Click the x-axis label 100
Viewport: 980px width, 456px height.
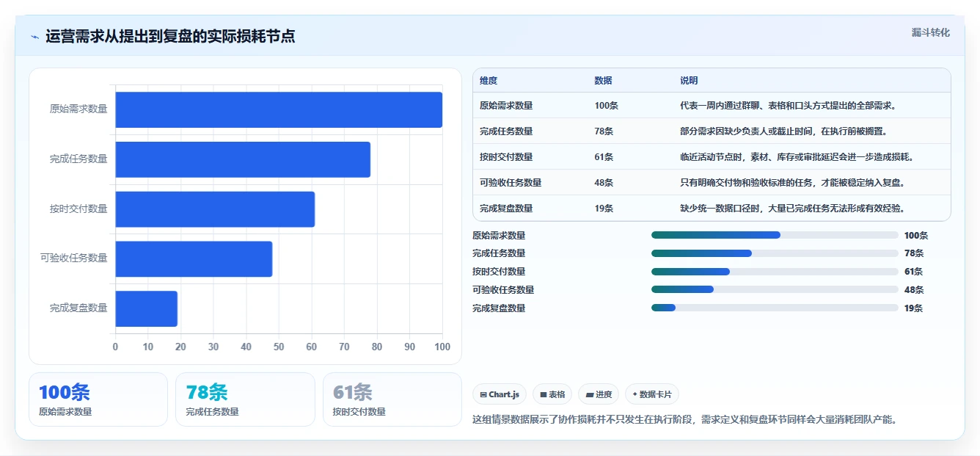442,347
